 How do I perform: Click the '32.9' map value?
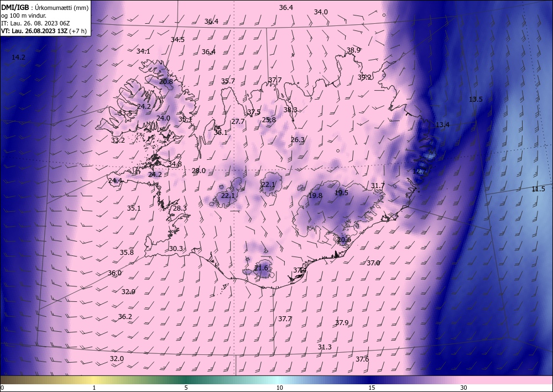128,292
